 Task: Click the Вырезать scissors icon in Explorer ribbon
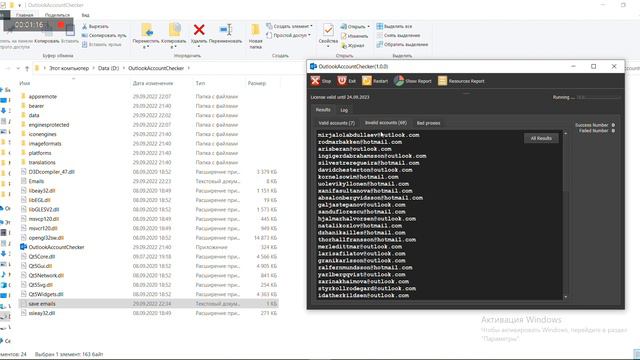85,26
